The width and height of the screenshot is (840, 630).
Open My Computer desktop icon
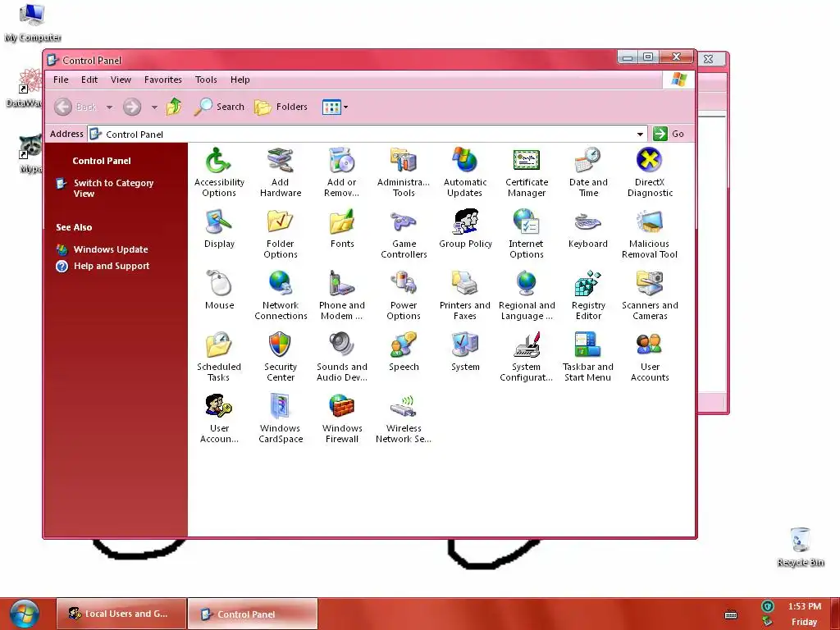(33, 23)
